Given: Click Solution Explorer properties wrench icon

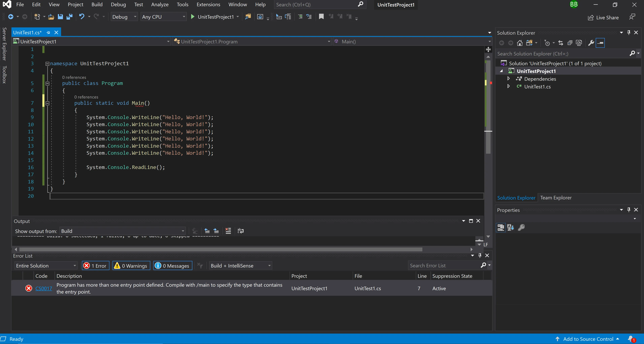Looking at the screenshot, I should click(591, 43).
